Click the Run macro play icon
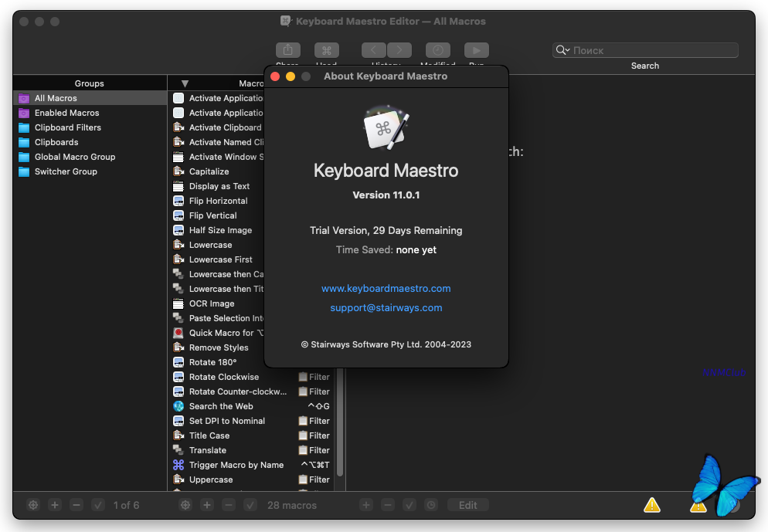 pos(477,50)
